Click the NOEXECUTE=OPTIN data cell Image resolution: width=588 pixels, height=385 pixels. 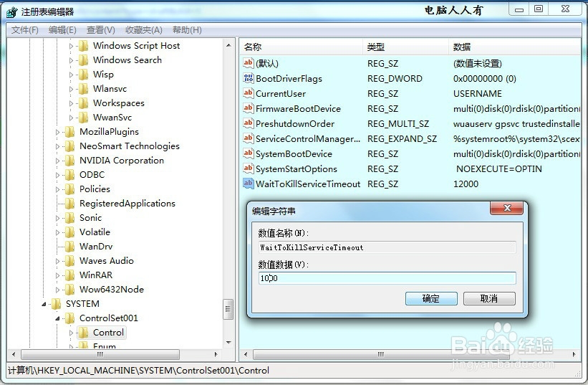[x=498, y=169]
